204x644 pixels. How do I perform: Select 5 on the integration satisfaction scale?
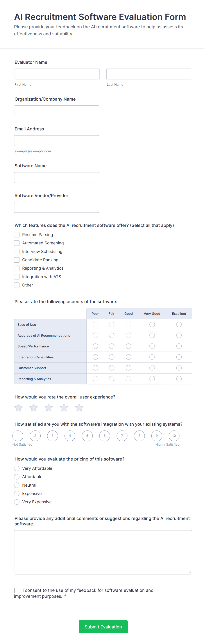click(x=87, y=436)
